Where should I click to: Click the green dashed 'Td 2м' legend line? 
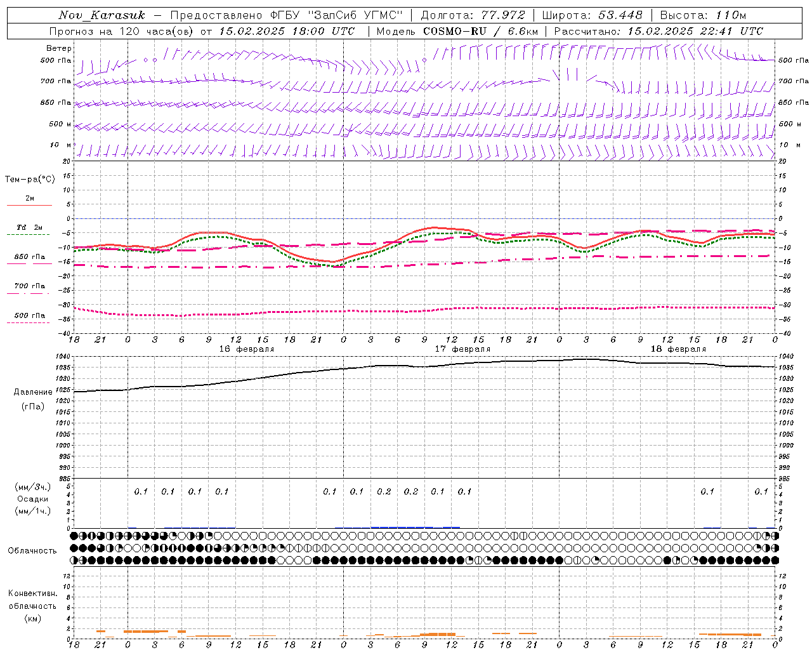(29, 234)
